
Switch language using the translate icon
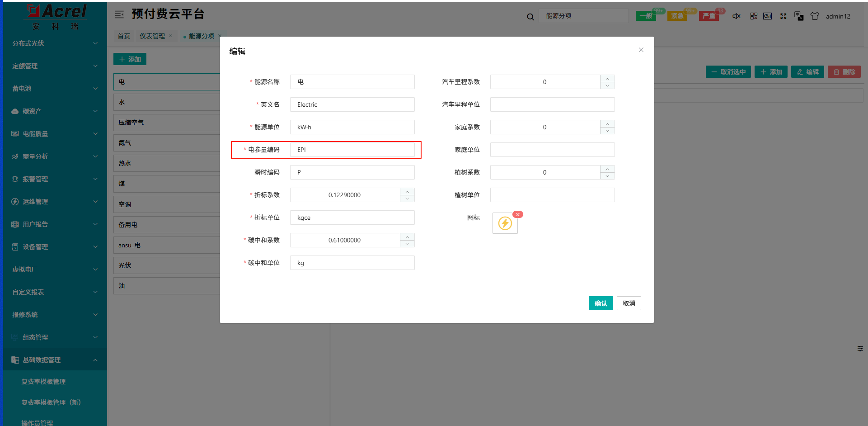[x=798, y=16]
